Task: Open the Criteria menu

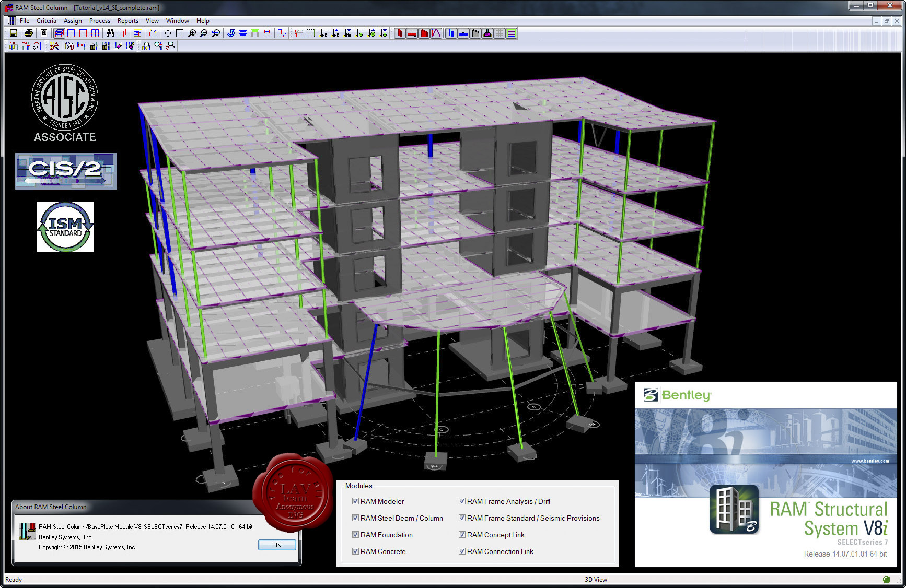Action: point(47,21)
